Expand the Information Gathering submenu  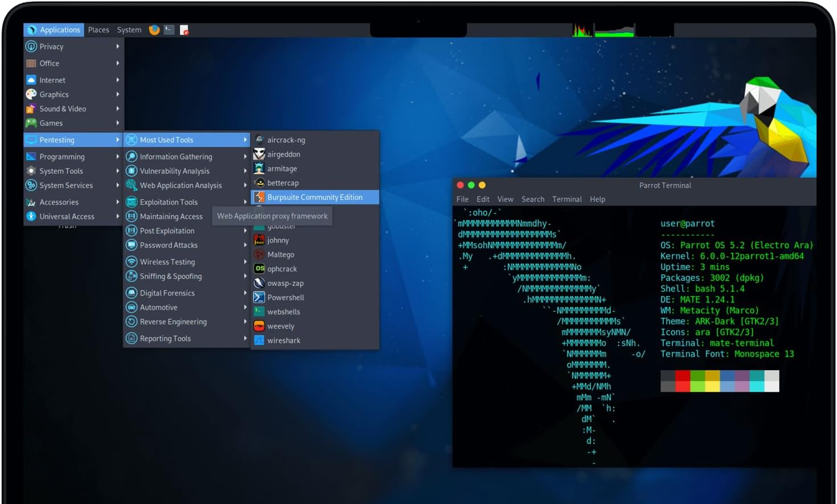[x=176, y=156]
